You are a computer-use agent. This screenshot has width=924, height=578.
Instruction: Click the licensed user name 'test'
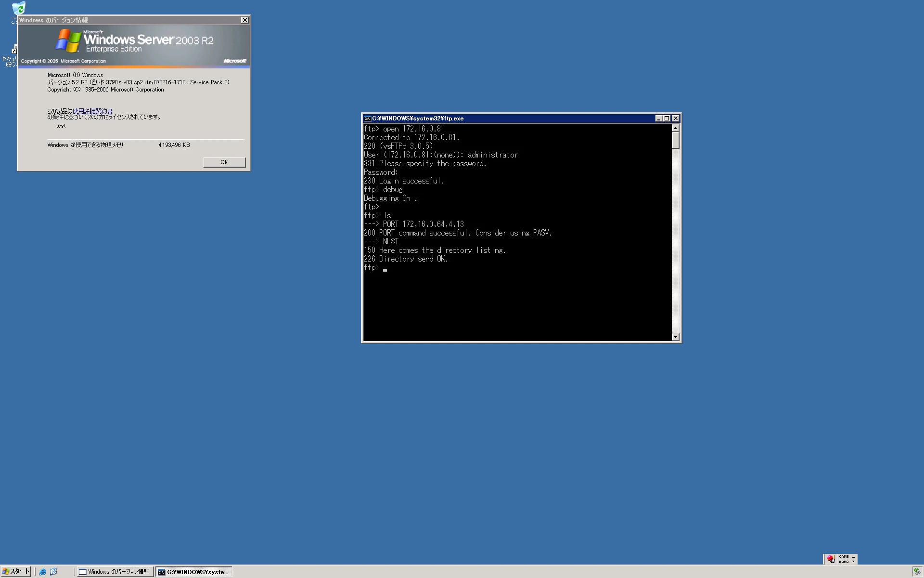(x=61, y=126)
